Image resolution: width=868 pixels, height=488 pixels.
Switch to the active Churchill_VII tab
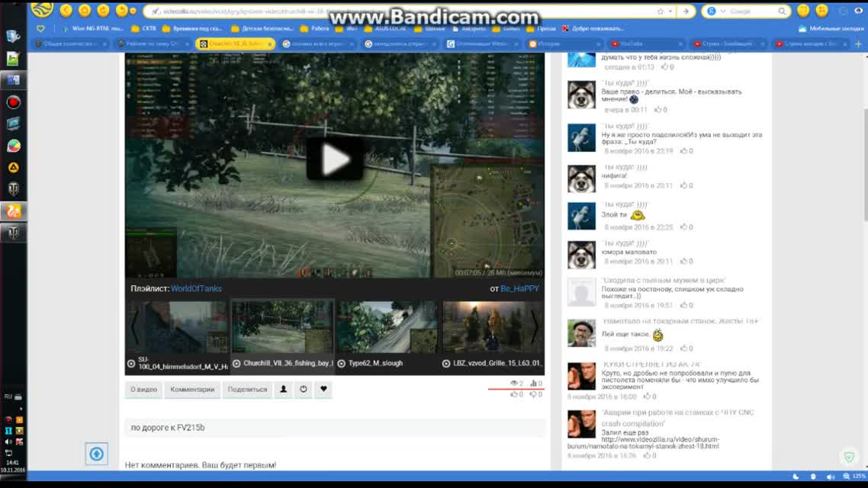point(235,43)
